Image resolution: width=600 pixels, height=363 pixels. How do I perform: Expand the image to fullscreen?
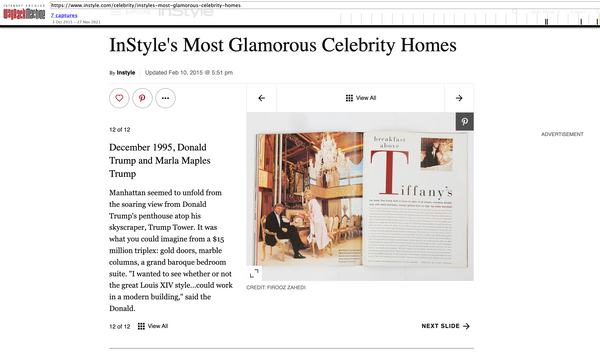pyautogui.click(x=254, y=273)
